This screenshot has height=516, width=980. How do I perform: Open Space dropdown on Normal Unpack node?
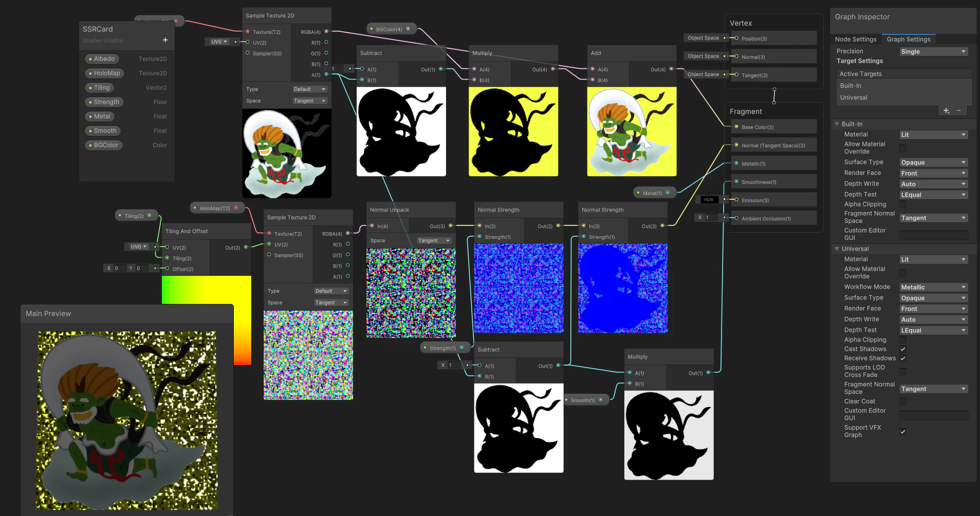click(x=434, y=240)
